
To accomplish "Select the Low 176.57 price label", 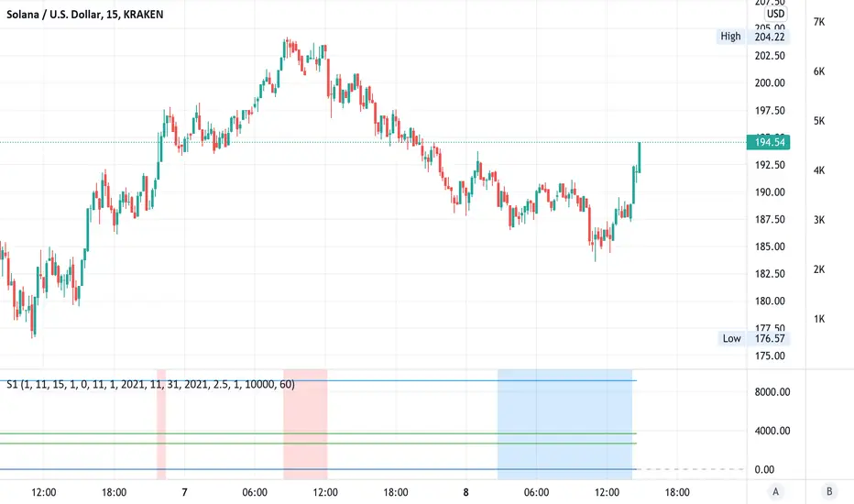I will (x=753, y=338).
